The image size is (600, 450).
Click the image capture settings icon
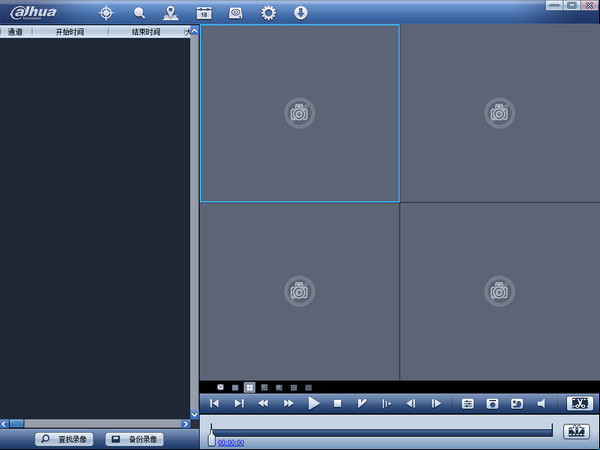coord(517,404)
